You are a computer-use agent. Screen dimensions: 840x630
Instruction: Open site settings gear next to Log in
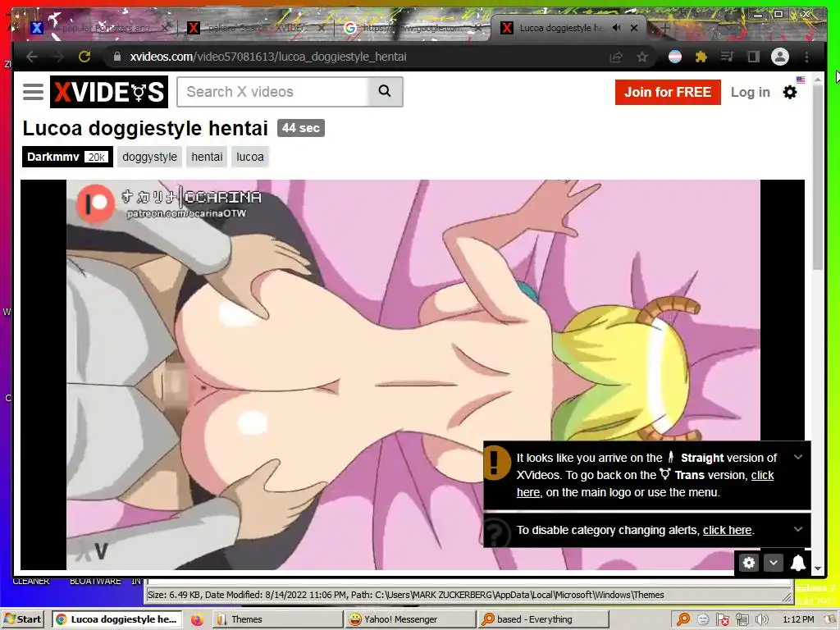[790, 92]
